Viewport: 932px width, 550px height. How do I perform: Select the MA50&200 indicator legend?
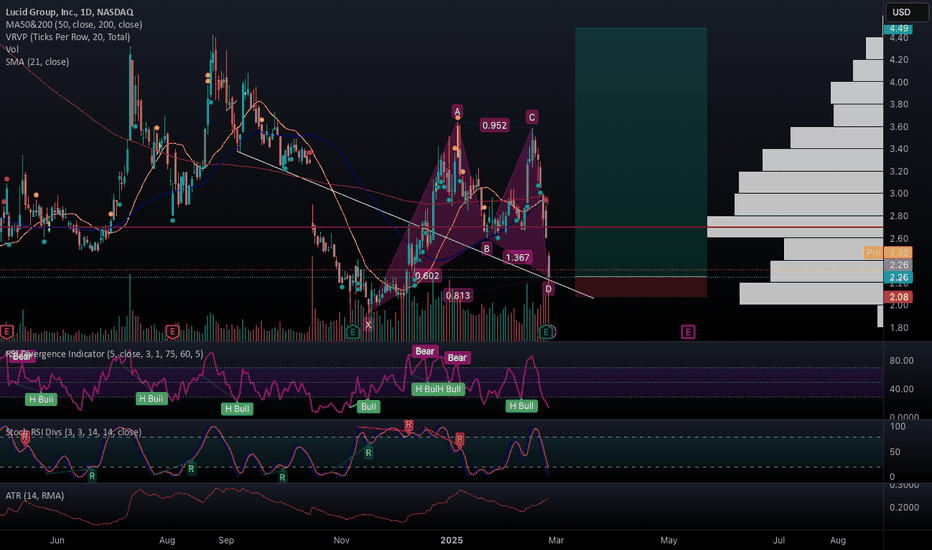74,24
